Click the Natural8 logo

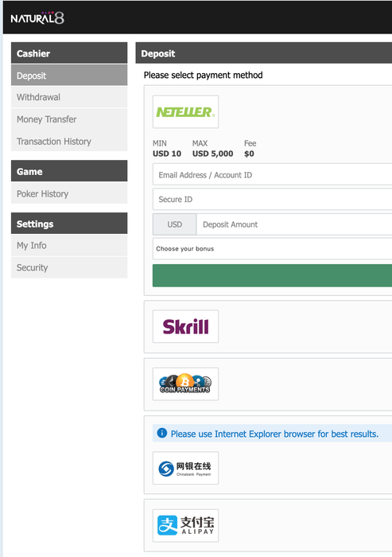[37, 18]
